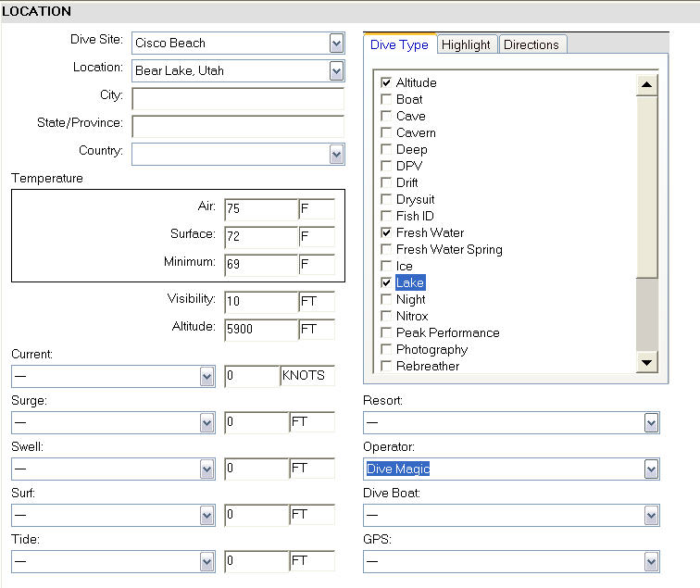The height and width of the screenshot is (588, 700).
Task: Expand the GPS dropdown
Action: coord(652,561)
